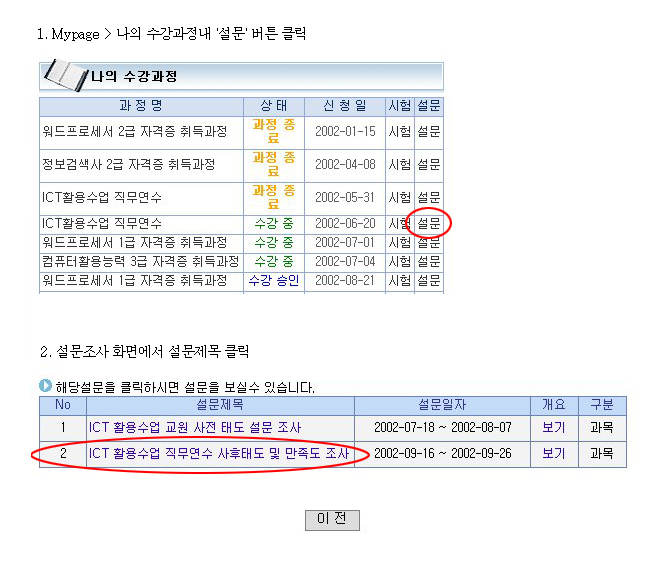654x570 pixels.
Task: Click the 설문일자 column header
Action: [x=442, y=405]
